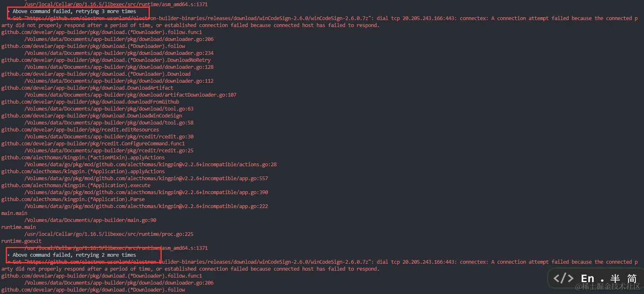Toggle the punctuation dot mode indicator
The width and height of the screenshot is (644, 294).
[x=602, y=281]
